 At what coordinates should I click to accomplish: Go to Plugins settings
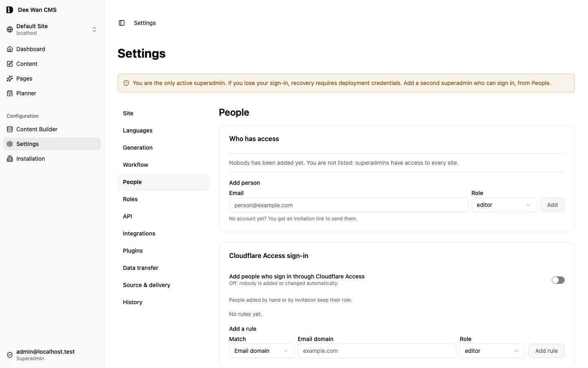163,251
